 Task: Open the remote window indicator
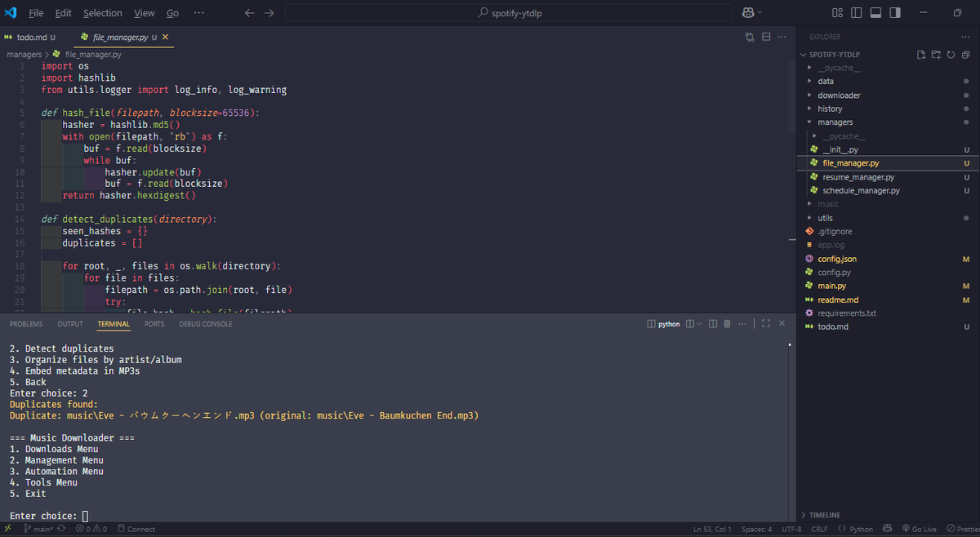point(7,529)
